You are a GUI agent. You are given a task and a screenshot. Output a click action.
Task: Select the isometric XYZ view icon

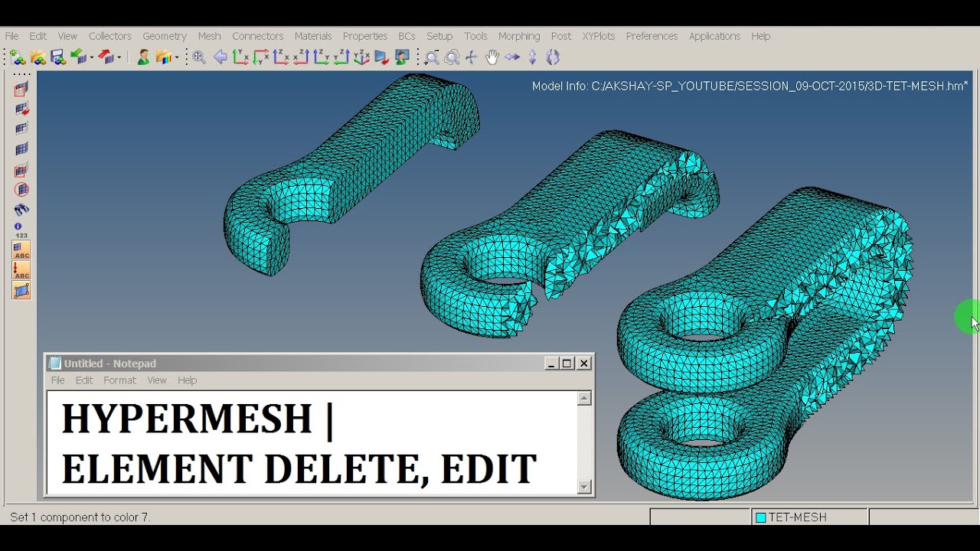pyautogui.click(x=361, y=57)
